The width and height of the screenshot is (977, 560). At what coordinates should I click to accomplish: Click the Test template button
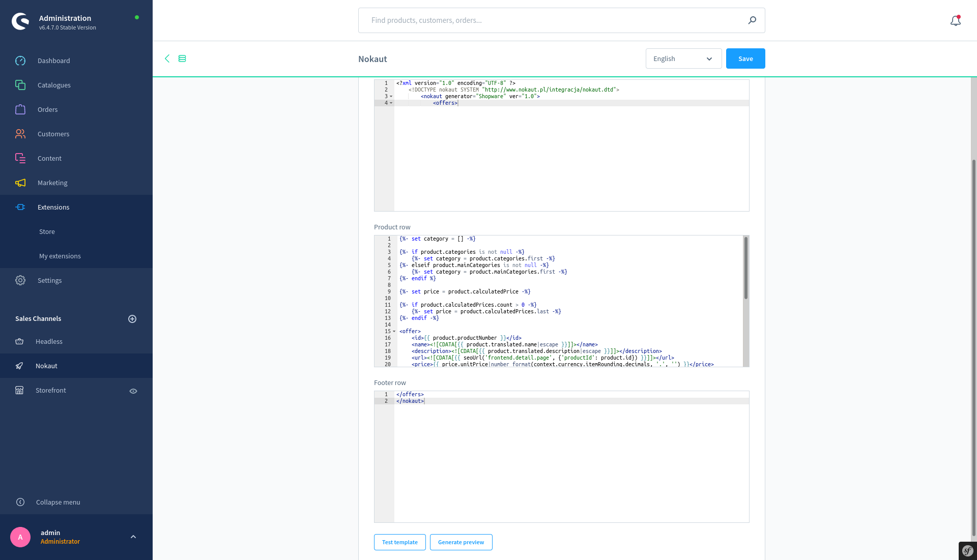click(x=399, y=542)
